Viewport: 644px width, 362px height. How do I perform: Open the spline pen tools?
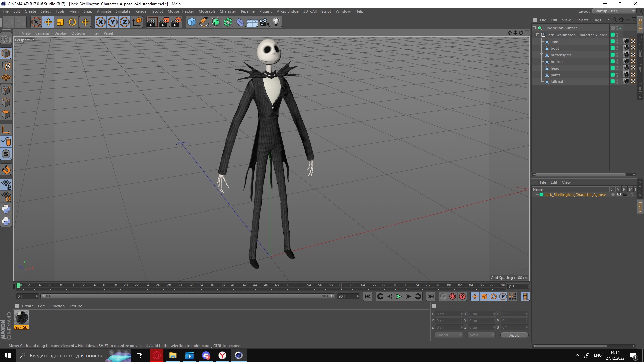pyautogui.click(x=204, y=22)
